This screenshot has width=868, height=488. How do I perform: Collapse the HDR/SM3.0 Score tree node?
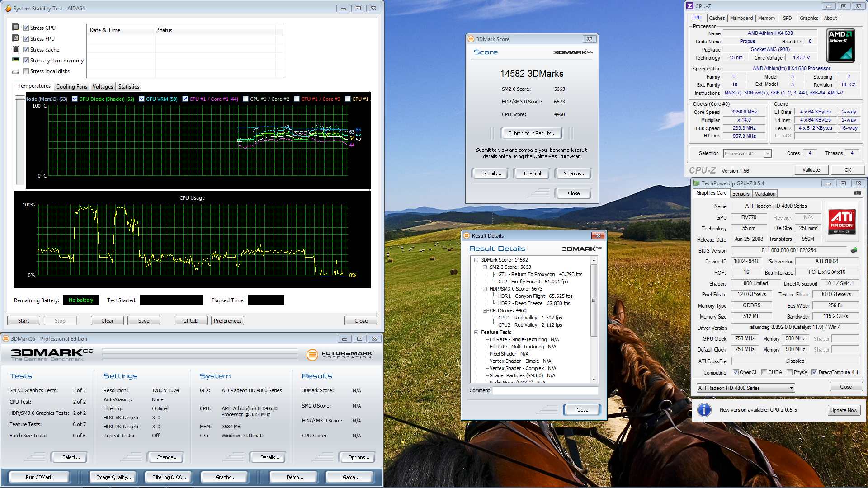click(x=485, y=289)
